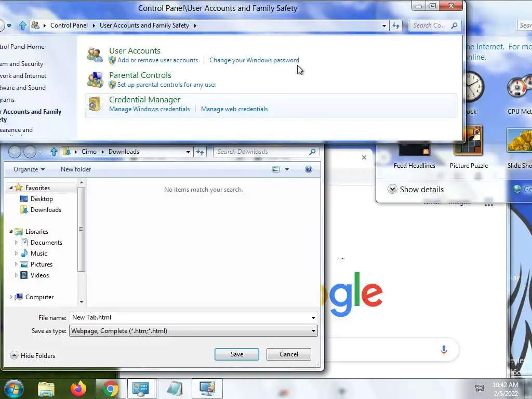Open the monitor icon at the taskbar's right end
Screen dimensions: 532x399
point(207,389)
